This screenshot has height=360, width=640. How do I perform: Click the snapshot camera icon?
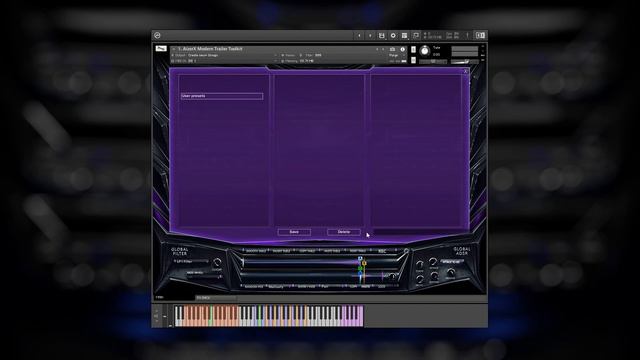(393, 49)
